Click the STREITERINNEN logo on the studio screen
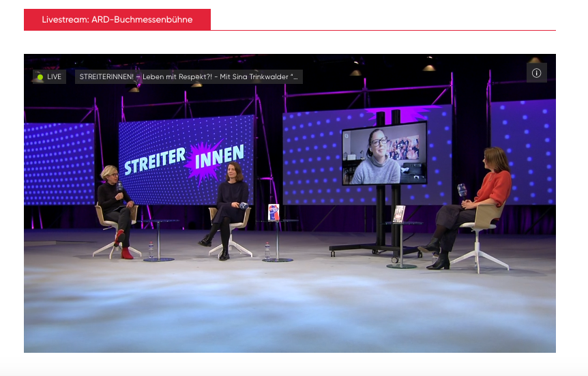The width and height of the screenshot is (588, 376). click(x=185, y=160)
